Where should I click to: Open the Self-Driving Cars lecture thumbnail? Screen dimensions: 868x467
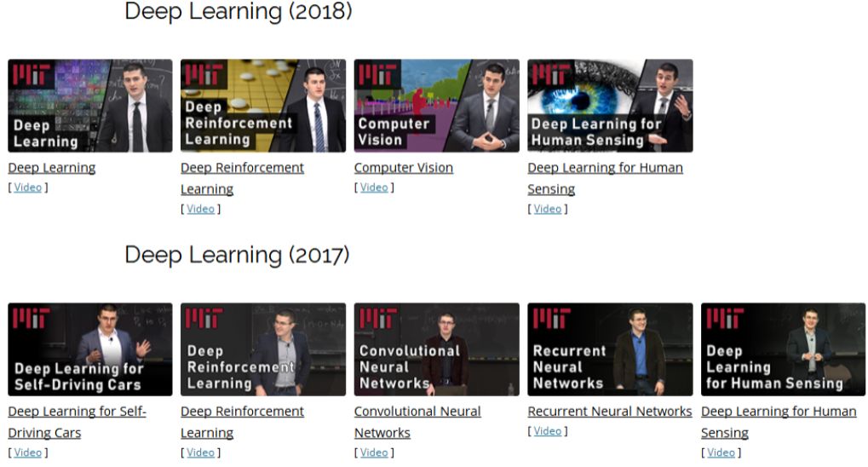[x=90, y=349]
